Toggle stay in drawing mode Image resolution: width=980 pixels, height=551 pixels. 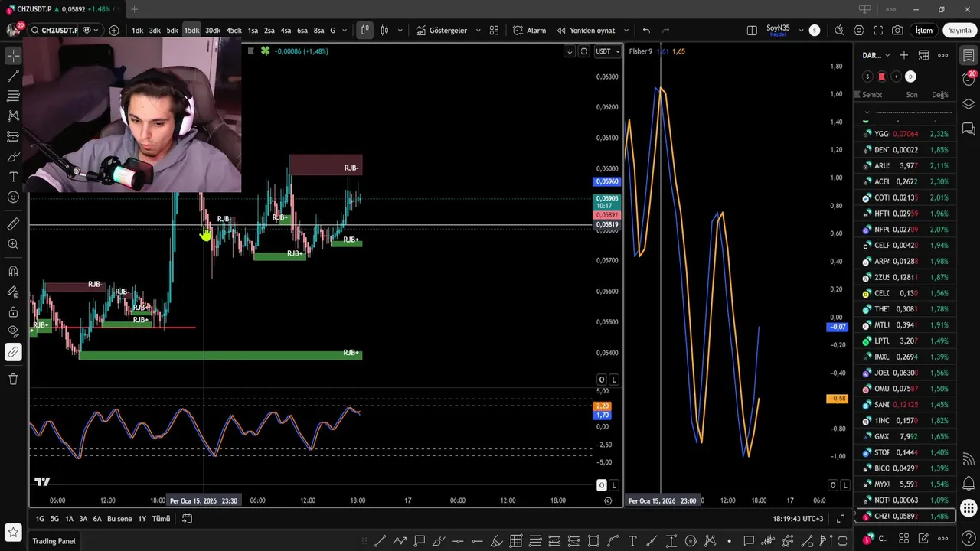click(13, 292)
